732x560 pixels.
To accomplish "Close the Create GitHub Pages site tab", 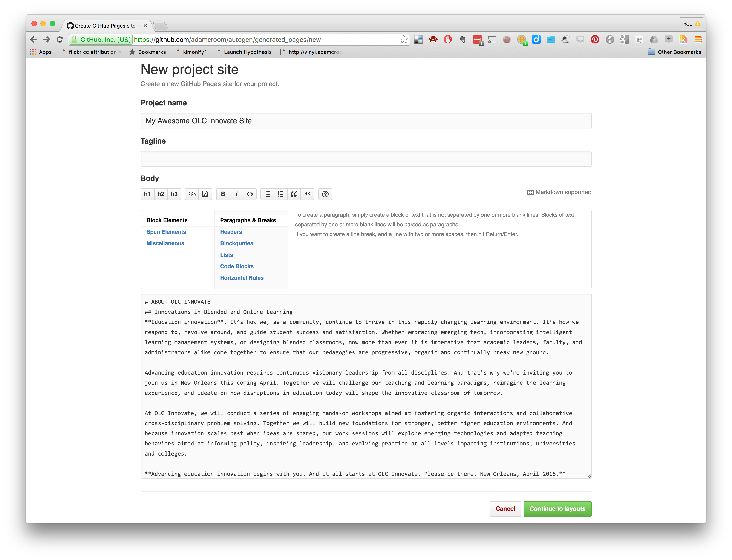I will pos(145,26).
